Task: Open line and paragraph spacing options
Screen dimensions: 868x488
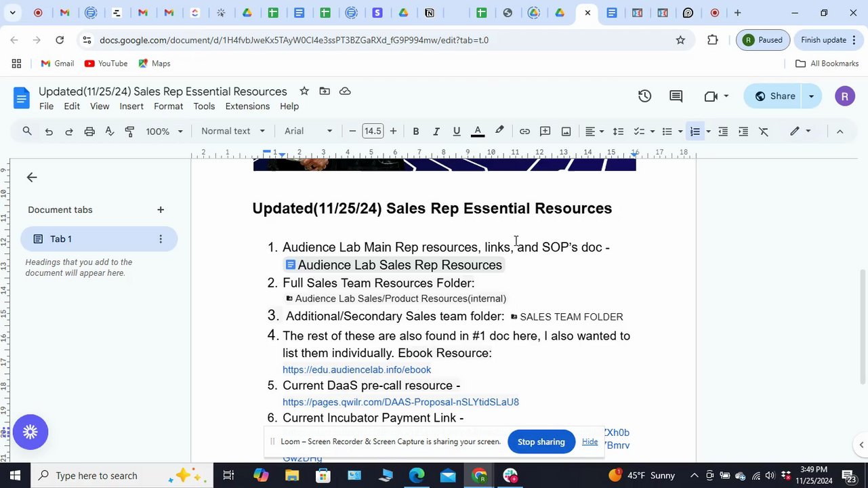Action: (618, 131)
